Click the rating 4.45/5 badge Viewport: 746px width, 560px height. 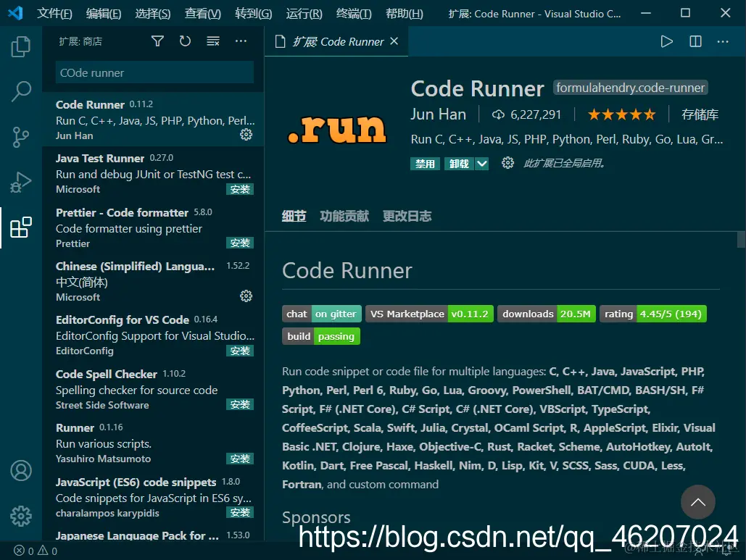(652, 314)
